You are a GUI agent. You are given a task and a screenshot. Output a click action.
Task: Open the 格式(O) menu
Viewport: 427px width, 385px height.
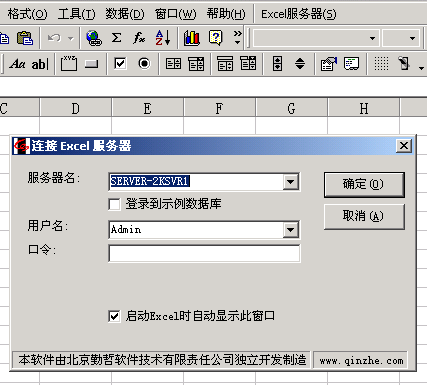pyautogui.click(x=27, y=14)
